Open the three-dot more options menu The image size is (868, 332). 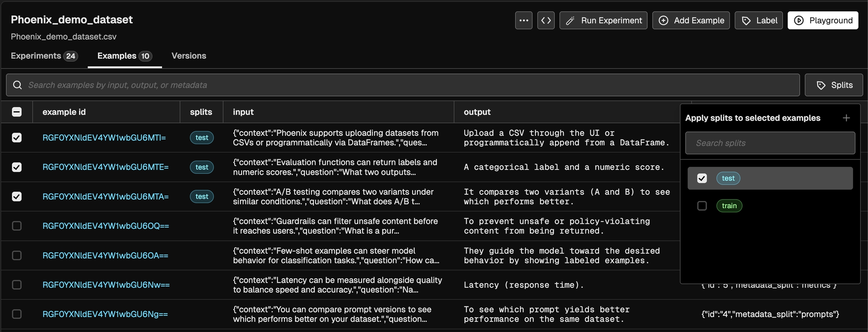click(x=524, y=20)
